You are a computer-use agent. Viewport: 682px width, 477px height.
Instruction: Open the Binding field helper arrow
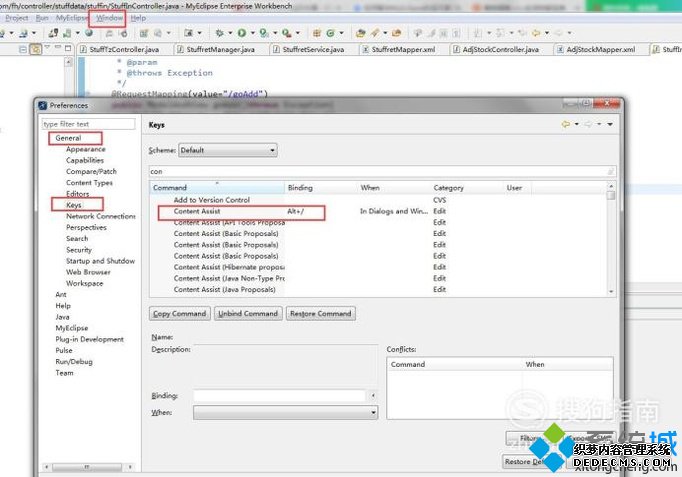click(x=373, y=395)
